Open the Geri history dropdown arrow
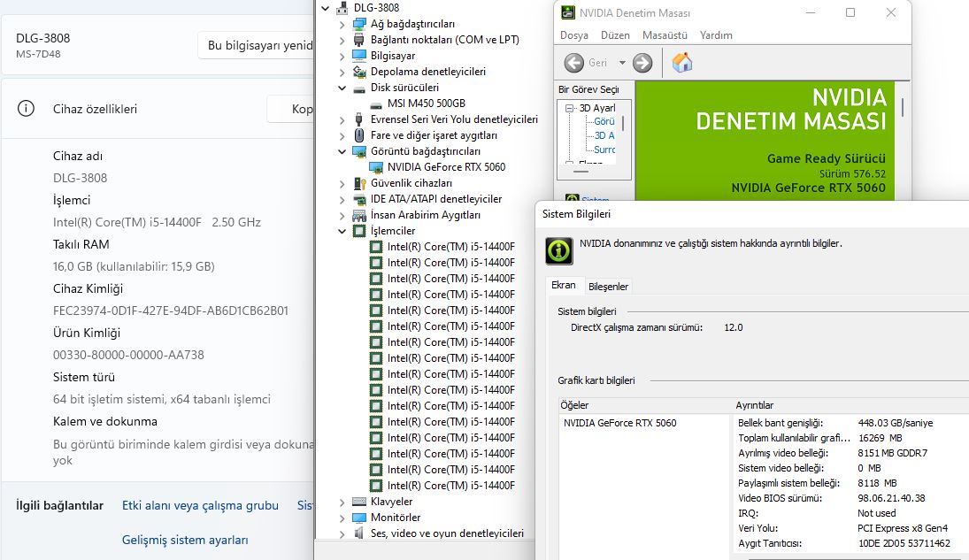Viewport: 969px width, 560px height. (622, 63)
